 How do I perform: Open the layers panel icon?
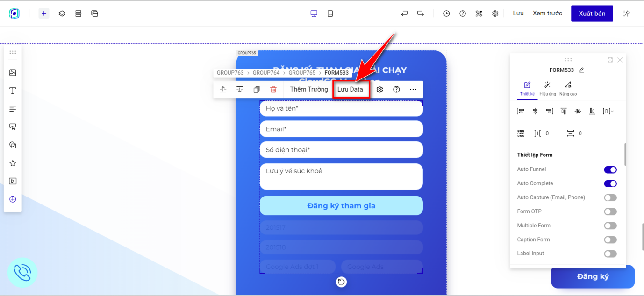[x=62, y=14]
